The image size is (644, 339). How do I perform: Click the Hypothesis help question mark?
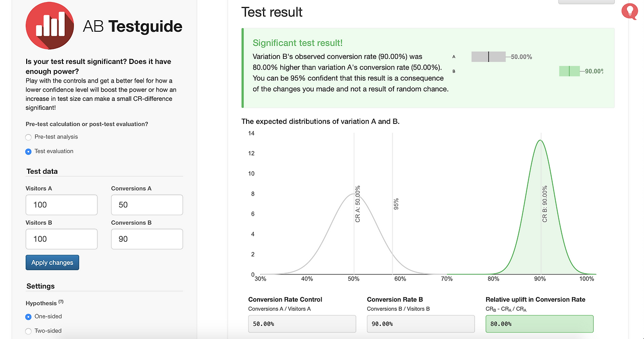click(61, 302)
